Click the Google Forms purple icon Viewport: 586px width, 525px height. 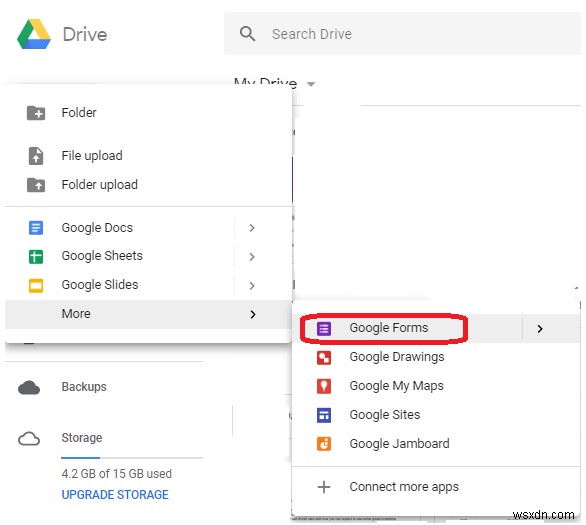(x=324, y=328)
